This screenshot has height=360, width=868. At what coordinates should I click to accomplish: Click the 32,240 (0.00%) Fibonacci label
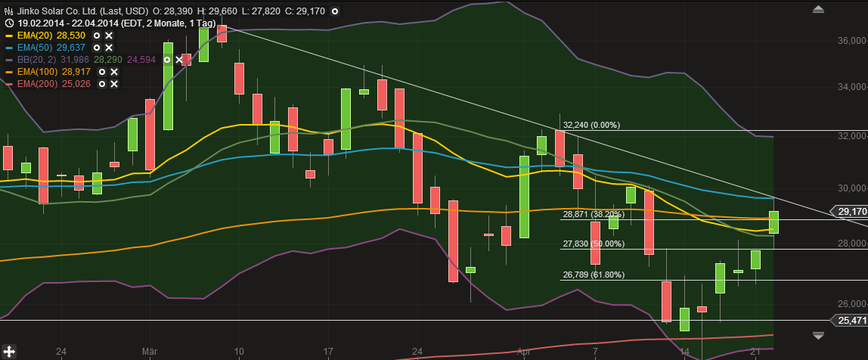[x=592, y=126]
